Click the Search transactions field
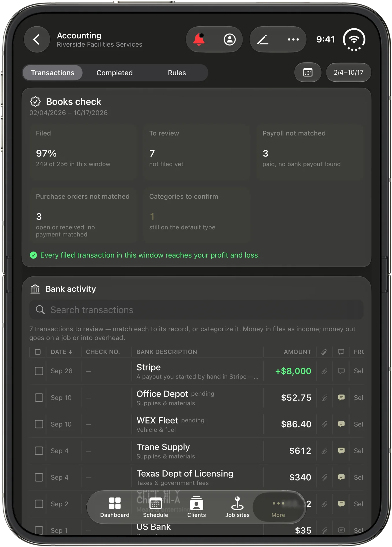392x547 pixels. pos(196,310)
